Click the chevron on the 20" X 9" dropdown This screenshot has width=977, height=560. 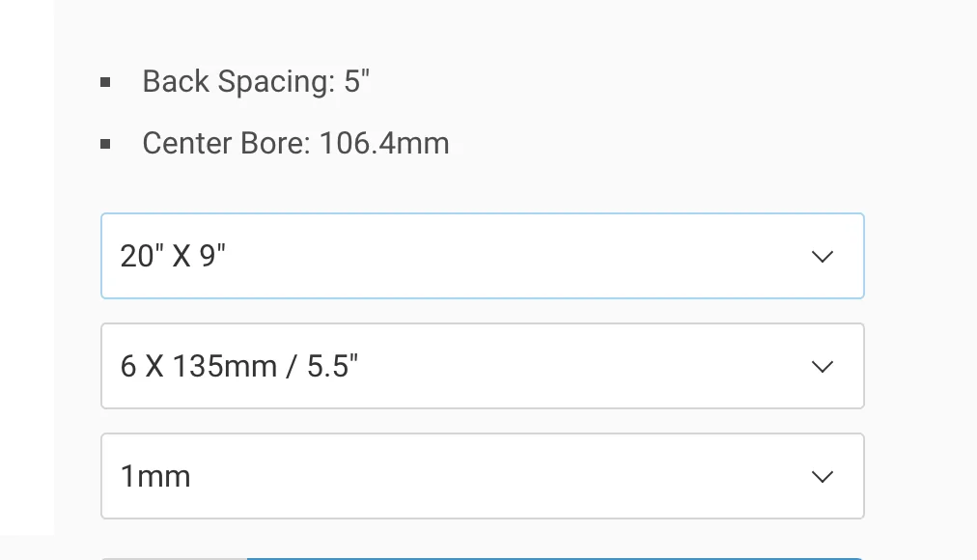(x=822, y=257)
